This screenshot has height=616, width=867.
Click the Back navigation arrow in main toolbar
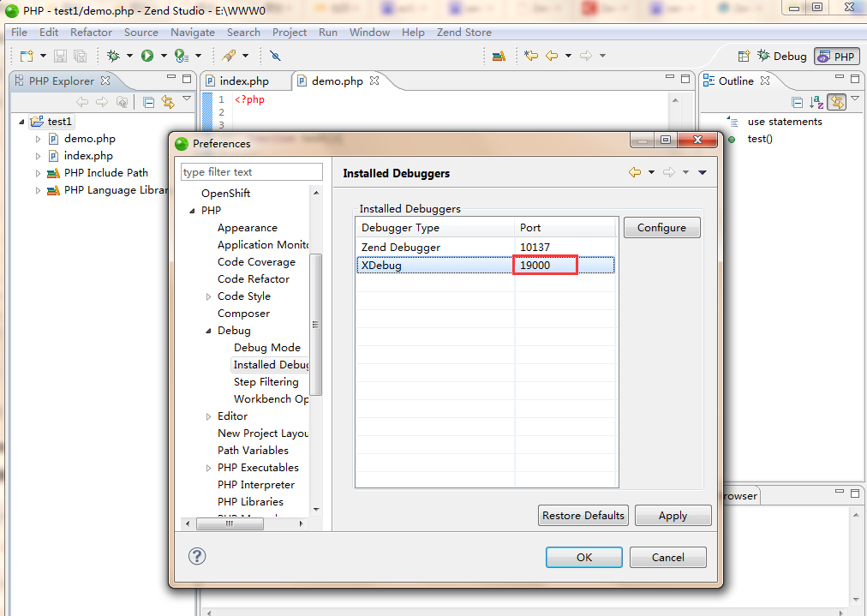click(x=552, y=56)
